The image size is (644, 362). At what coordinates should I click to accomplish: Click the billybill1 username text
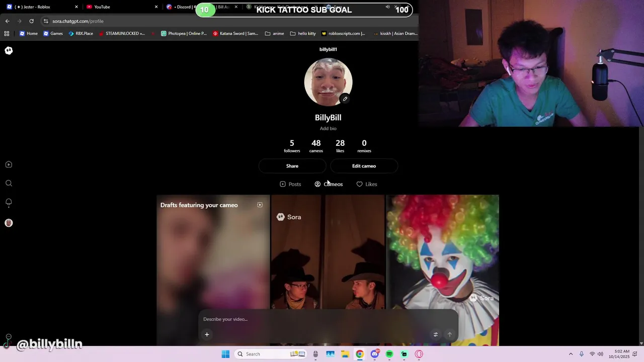[328, 49]
